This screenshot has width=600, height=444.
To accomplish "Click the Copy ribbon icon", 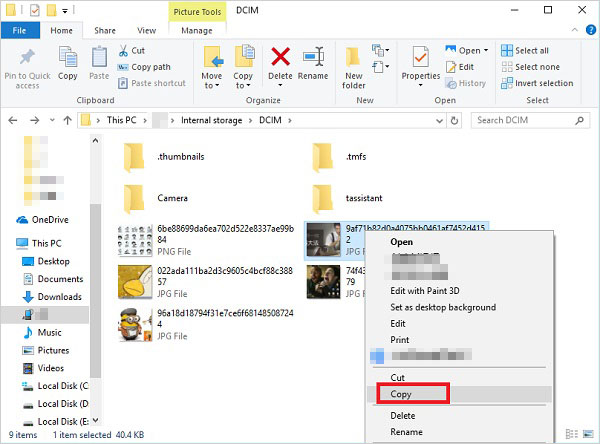I will [x=68, y=57].
